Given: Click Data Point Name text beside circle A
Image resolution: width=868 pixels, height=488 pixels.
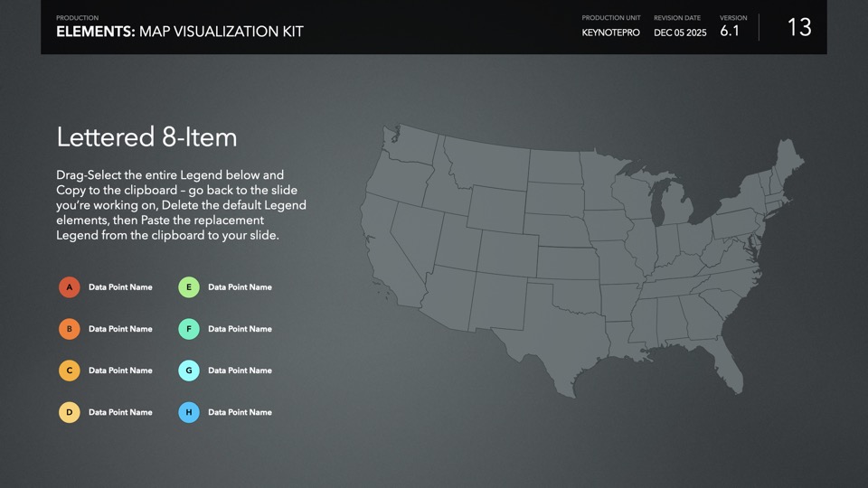Looking at the screenshot, I should point(120,287).
